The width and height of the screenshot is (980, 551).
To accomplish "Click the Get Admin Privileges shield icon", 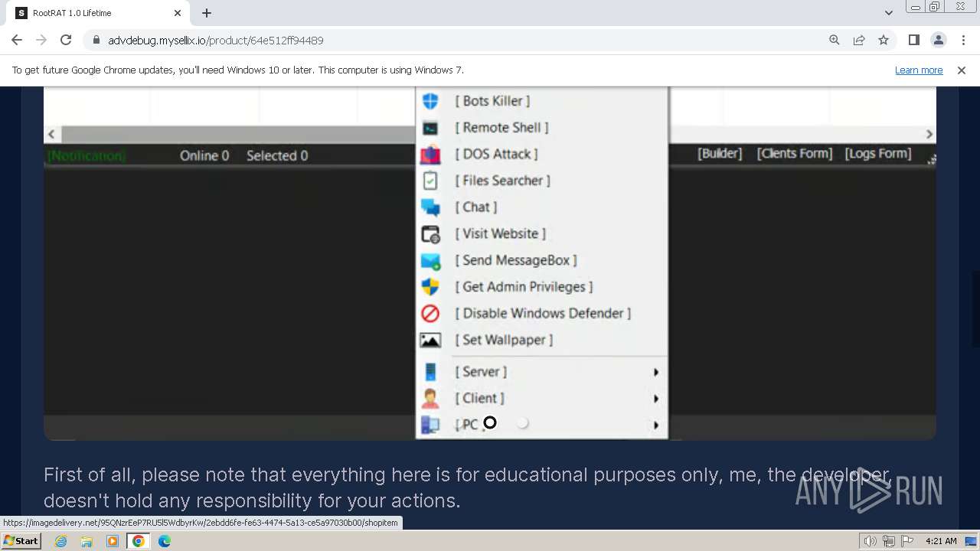I will click(430, 287).
